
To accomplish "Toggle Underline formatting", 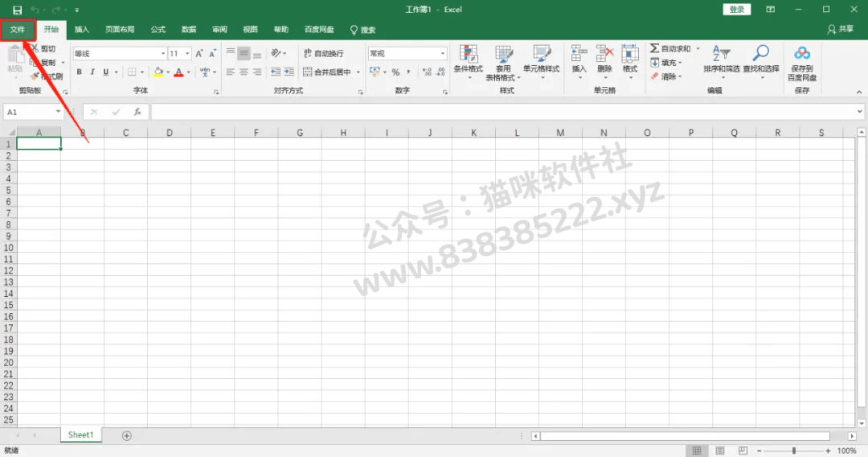I will coord(106,72).
